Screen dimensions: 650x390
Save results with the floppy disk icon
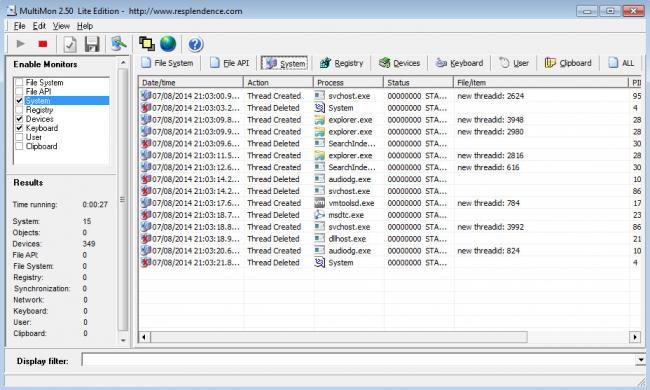pyautogui.click(x=92, y=44)
